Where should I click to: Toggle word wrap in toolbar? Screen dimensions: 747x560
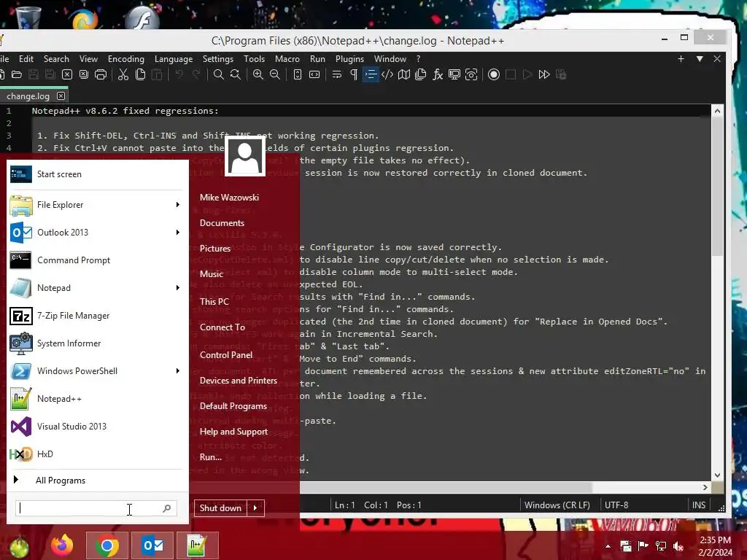(x=337, y=75)
